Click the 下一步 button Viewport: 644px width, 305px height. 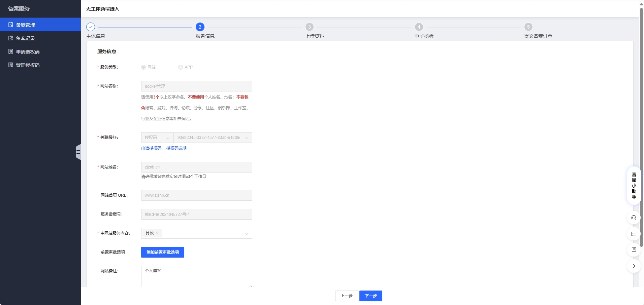tap(371, 296)
